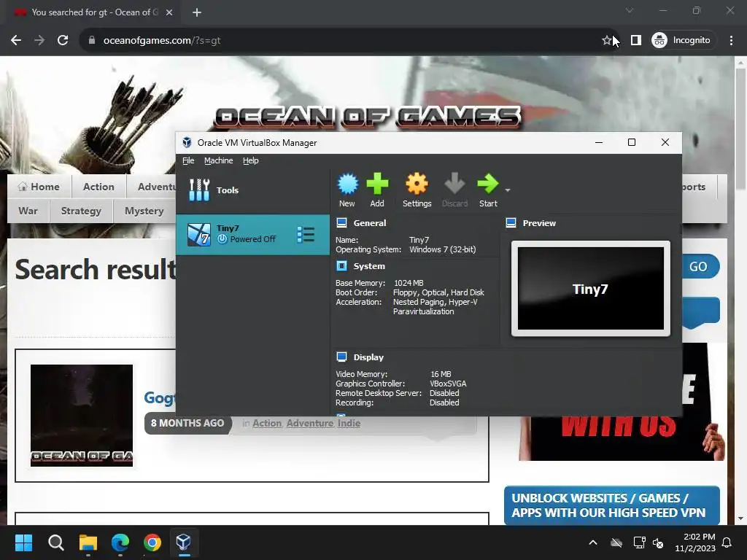Open the War category on website
The image size is (747, 560).
[x=28, y=211]
